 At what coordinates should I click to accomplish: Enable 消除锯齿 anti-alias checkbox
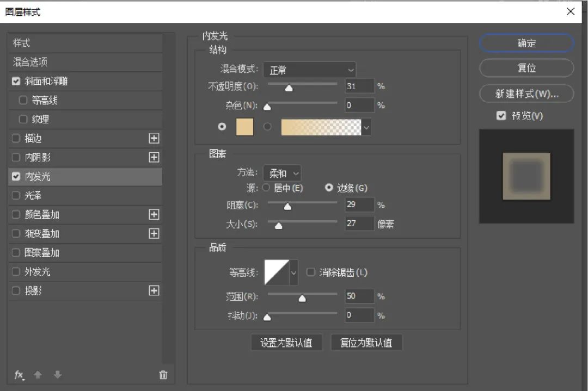(x=311, y=272)
